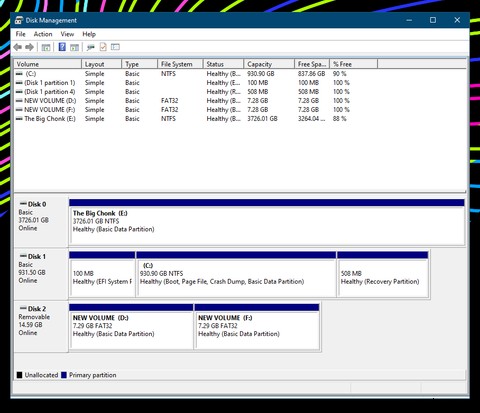Select the (C:) 930.90 GB NTFS partition block

236,274
